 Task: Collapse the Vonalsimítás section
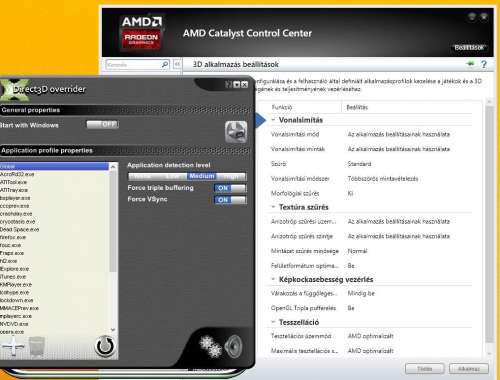[273, 120]
